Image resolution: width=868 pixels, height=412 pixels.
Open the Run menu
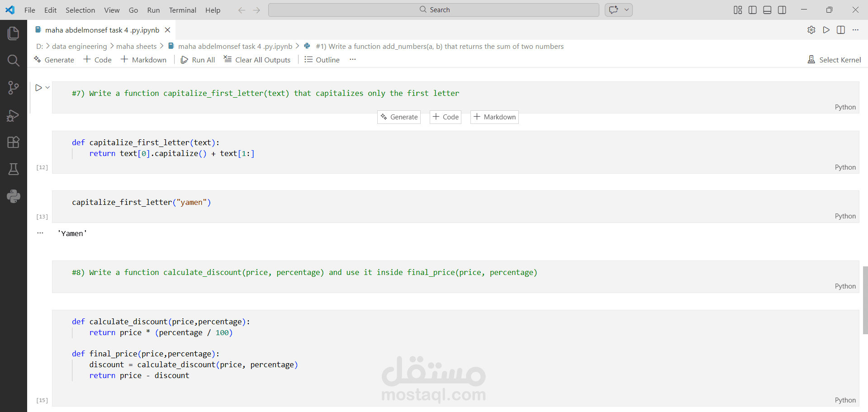(x=153, y=10)
